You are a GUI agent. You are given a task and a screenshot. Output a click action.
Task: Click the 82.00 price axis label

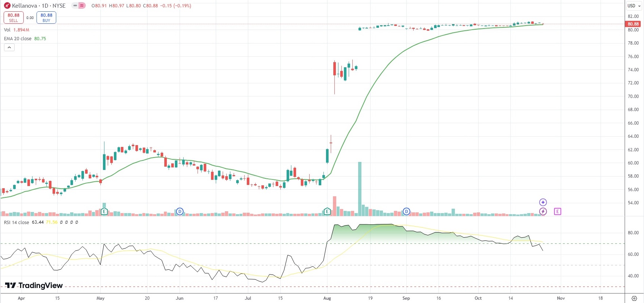(633, 16)
